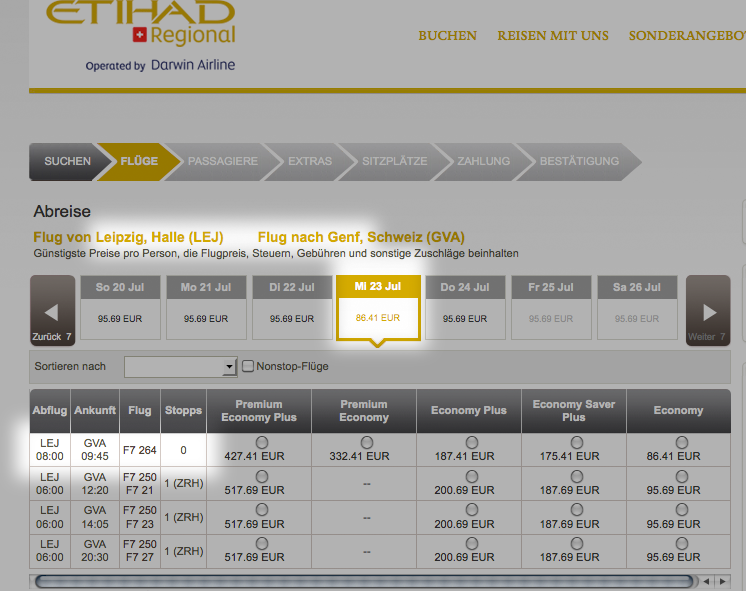Click the horizontal scrollbar left arrow
Viewport: 746px width, 591px height.
click(x=705, y=580)
